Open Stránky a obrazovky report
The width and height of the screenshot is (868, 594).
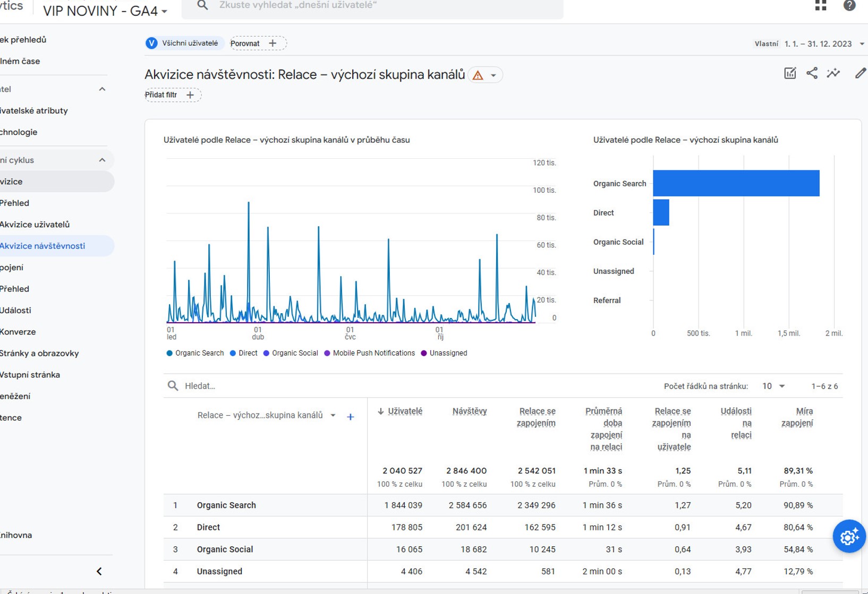[39, 353]
